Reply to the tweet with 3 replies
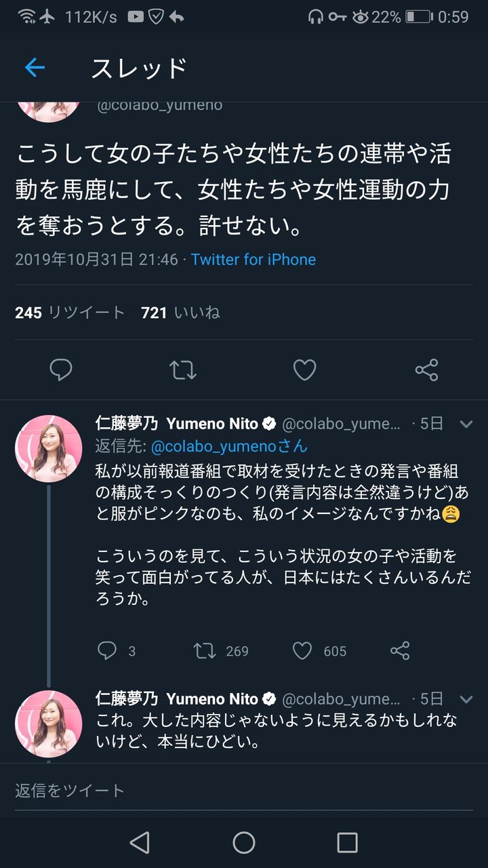The height and width of the screenshot is (868, 488). point(107,651)
